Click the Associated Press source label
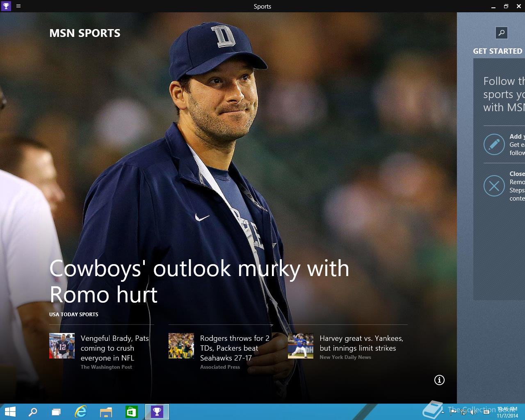 click(220, 367)
